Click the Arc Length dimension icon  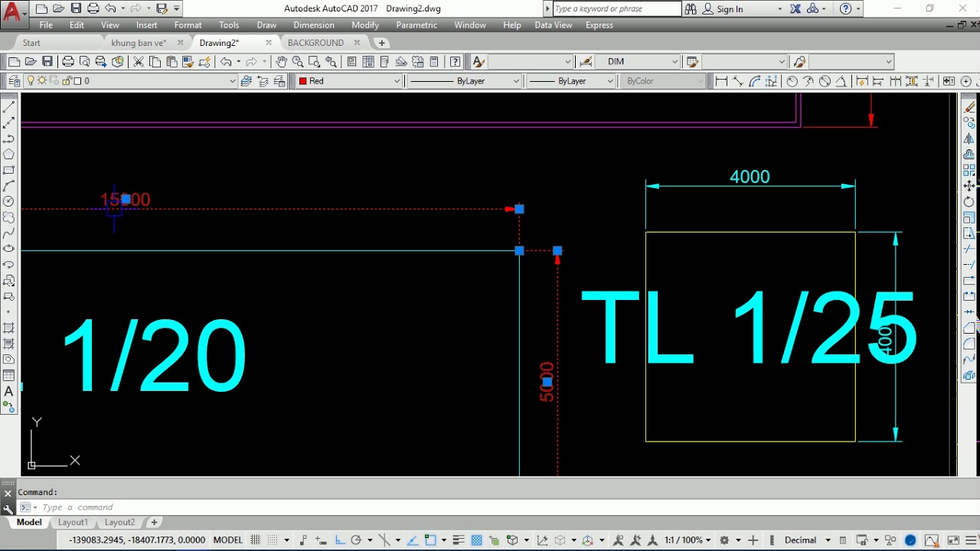pyautogui.click(x=755, y=80)
